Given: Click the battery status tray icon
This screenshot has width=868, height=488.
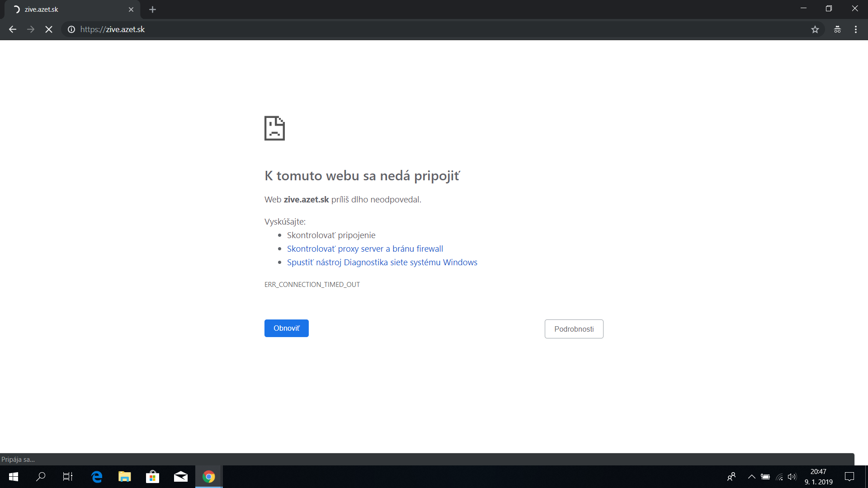Looking at the screenshot, I should click(765, 477).
